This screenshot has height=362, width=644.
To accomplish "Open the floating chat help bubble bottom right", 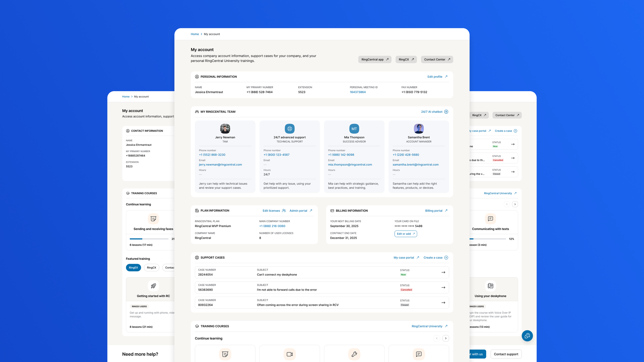I will (x=527, y=336).
